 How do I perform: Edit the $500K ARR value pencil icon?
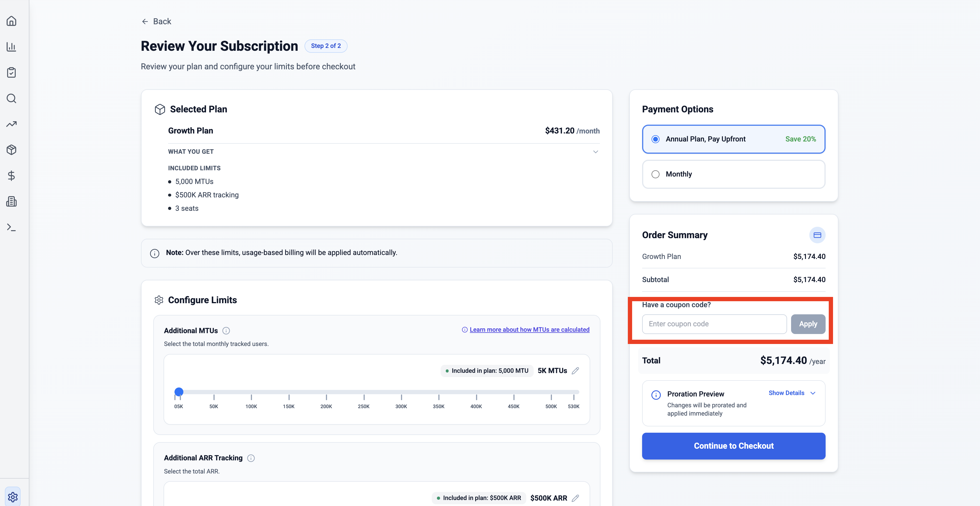tap(575, 498)
